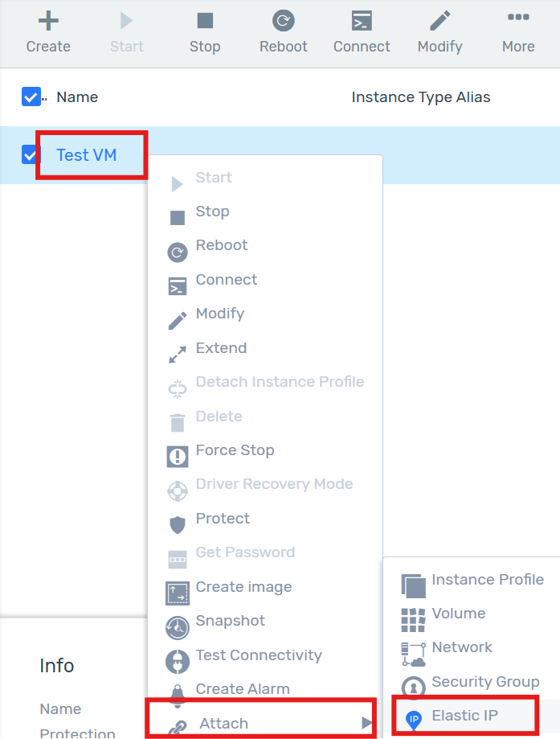Open the Create instance icon

coord(48,18)
